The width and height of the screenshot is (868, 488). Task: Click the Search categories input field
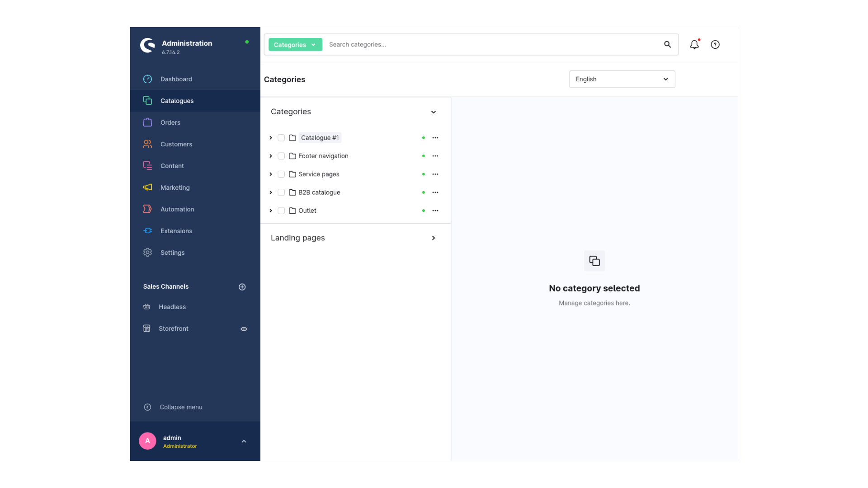(493, 44)
